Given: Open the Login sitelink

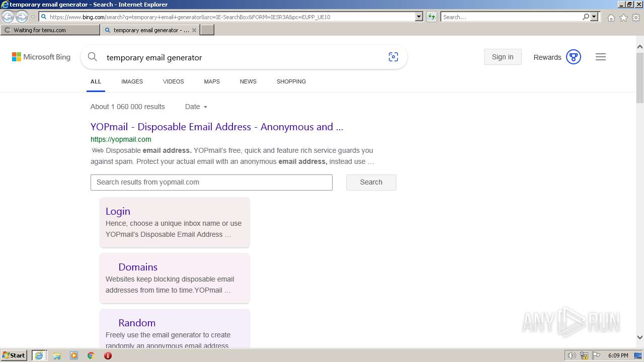Looking at the screenshot, I should (118, 211).
